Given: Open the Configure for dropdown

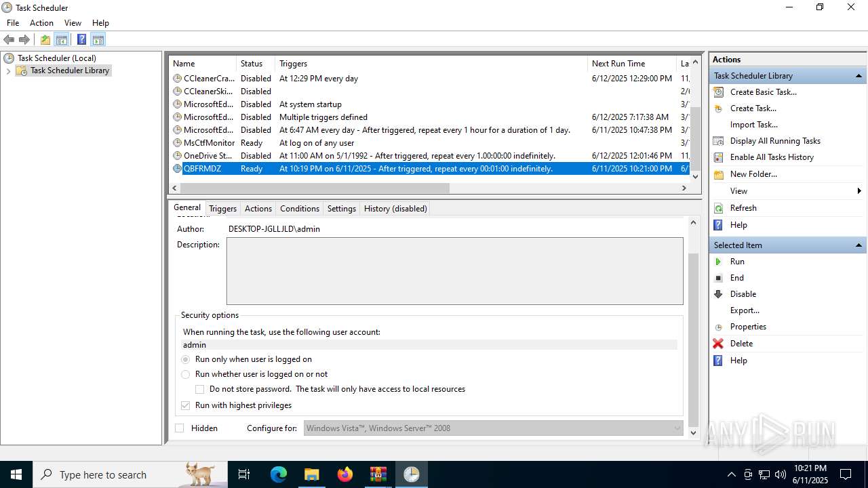Looking at the screenshot, I should [x=494, y=428].
